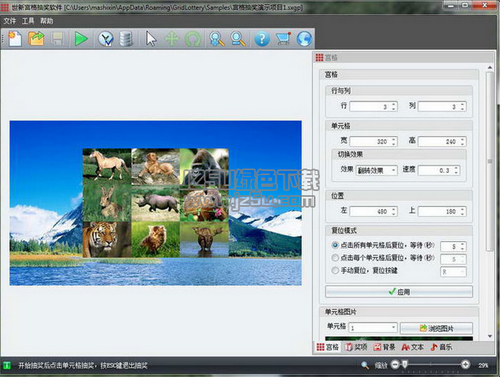Select reset after each cell clicked option
The image size is (500, 377).
[x=335, y=258]
